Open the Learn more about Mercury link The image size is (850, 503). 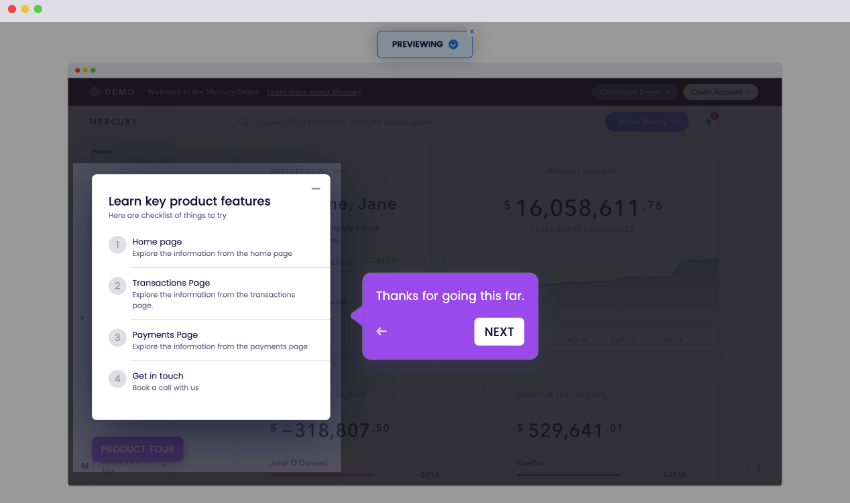314,92
